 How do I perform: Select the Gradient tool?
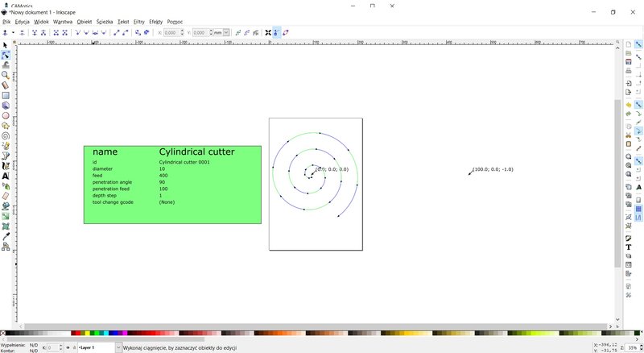[x=6, y=216]
